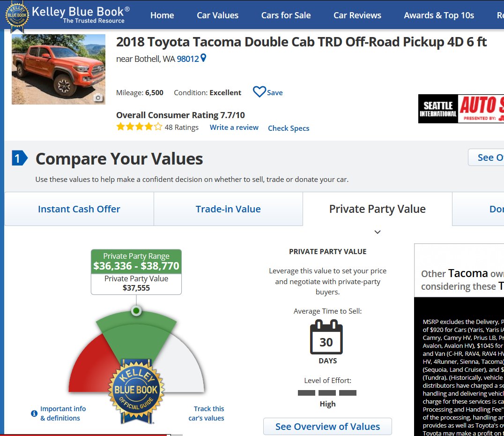Switch to the Trade-in Value tab

click(x=228, y=209)
